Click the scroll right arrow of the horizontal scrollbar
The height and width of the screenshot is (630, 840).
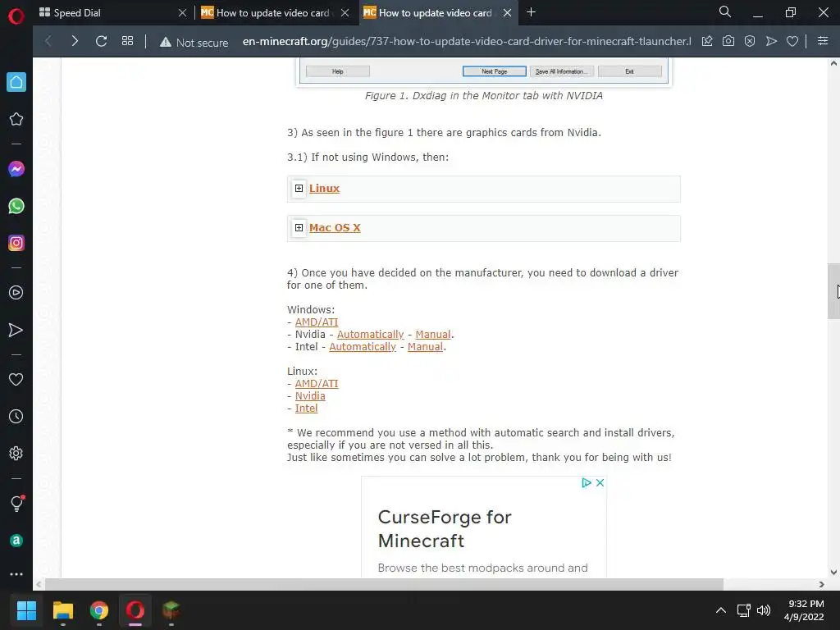tap(822, 584)
